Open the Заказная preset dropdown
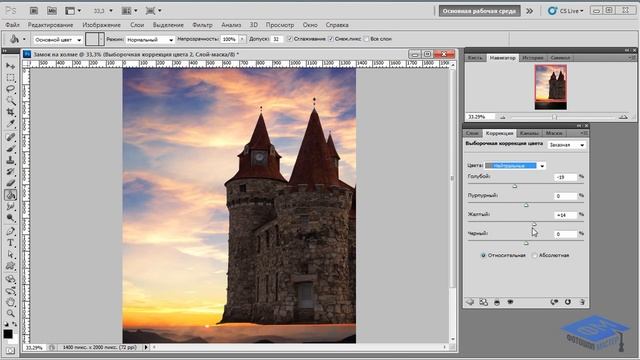 tap(567, 145)
